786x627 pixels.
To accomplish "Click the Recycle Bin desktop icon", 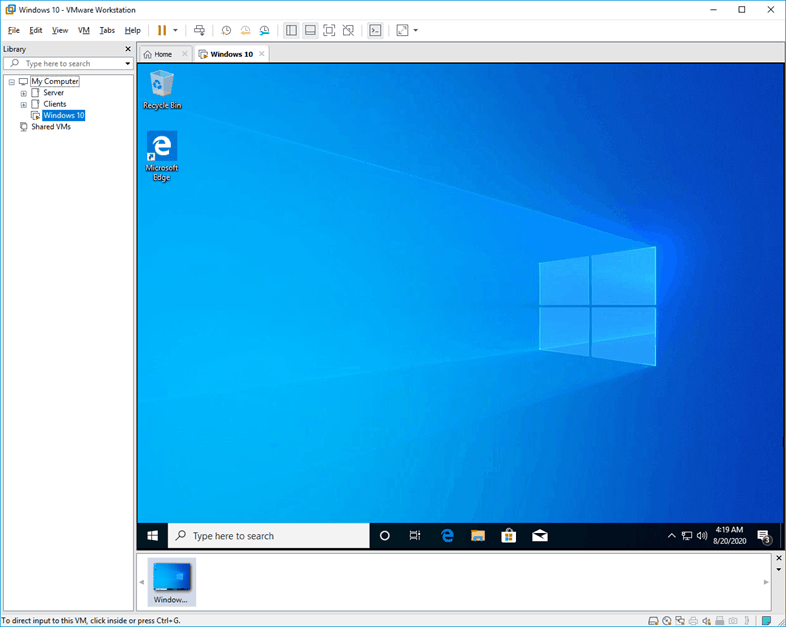I will (x=162, y=90).
